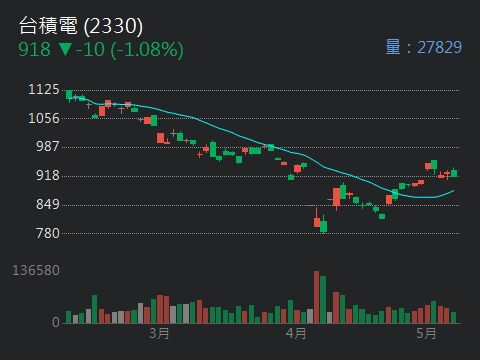Click the 136580 volume axis label
Viewport: 480px width, 360px height.
click(x=36, y=270)
